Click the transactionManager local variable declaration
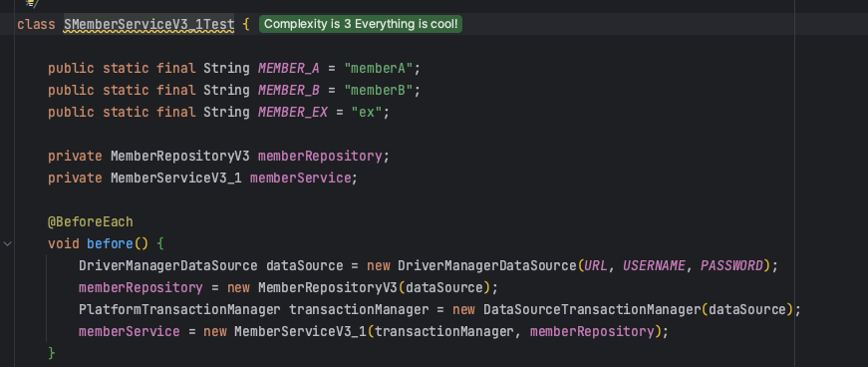This screenshot has width=868, height=367. click(x=359, y=309)
